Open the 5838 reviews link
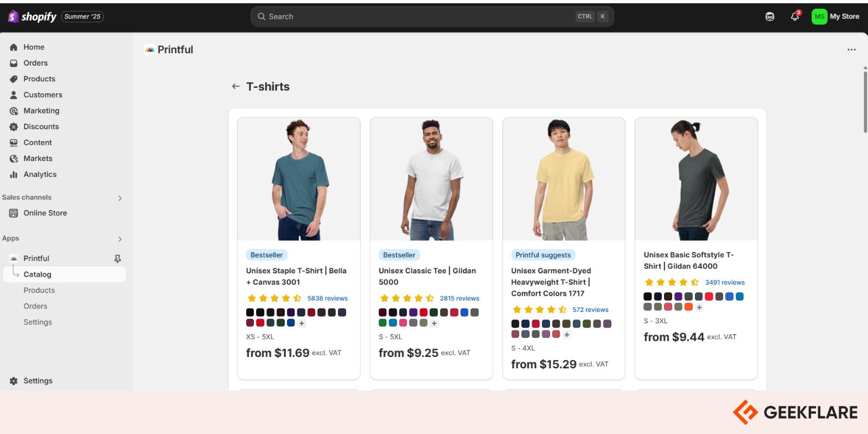The height and width of the screenshot is (434, 868). [328, 298]
